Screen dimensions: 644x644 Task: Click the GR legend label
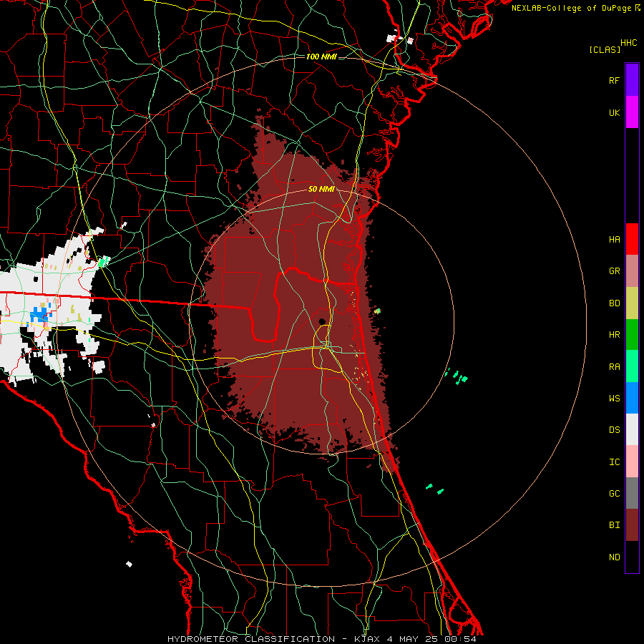point(614,271)
